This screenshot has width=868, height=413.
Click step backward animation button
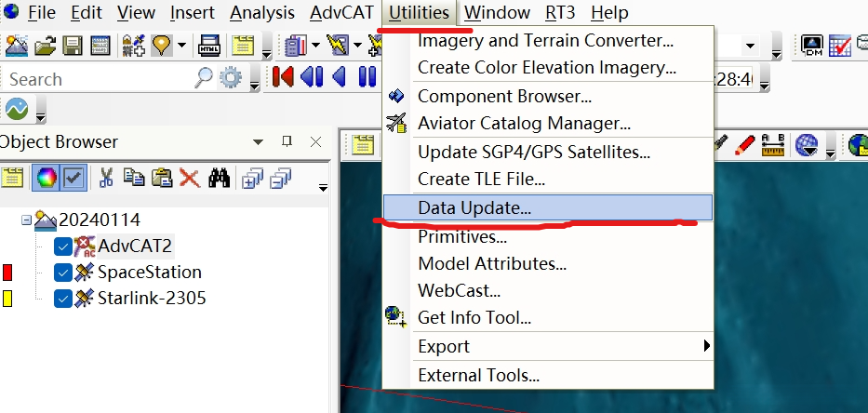311,76
